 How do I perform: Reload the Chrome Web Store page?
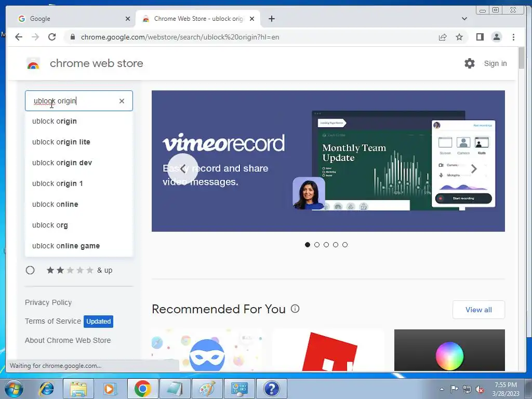52,37
